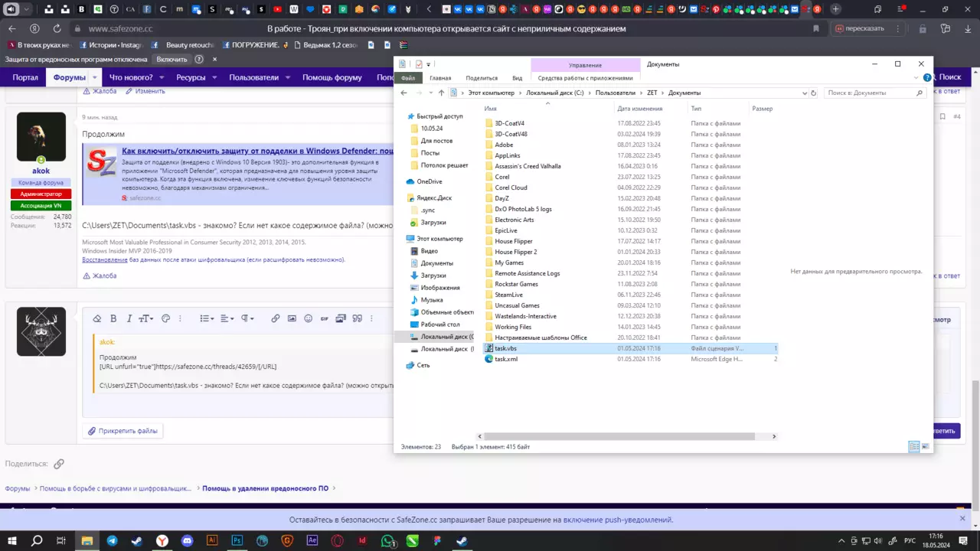Switch to details view in Explorer status bar
This screenshot has height=551, width=980.
914,447
